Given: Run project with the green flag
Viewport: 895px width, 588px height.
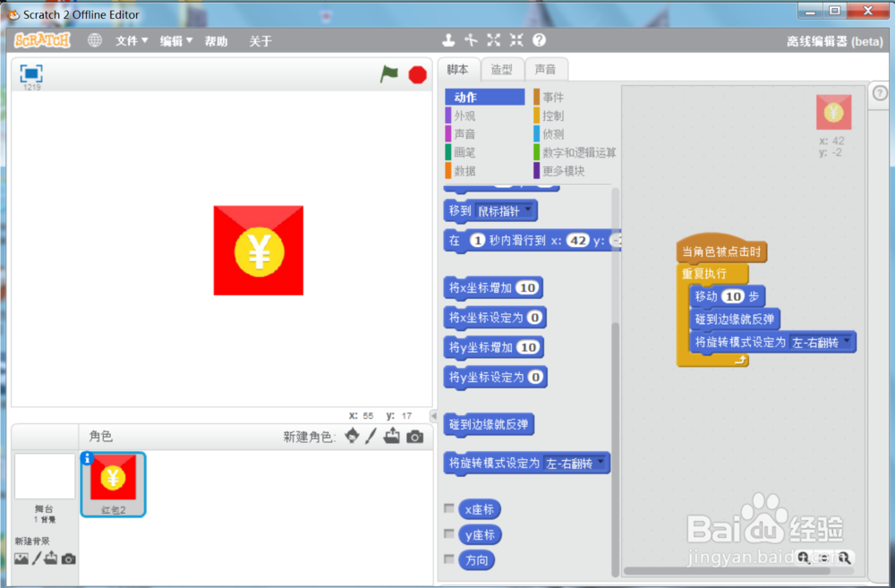Looking at the screenshot, I should point(388,75).
